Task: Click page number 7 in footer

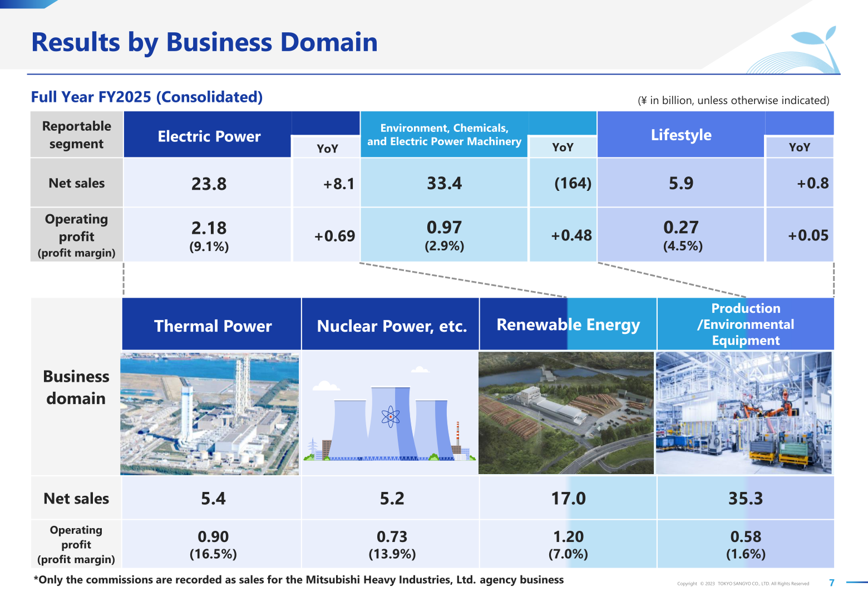Action: click(832, 583)
